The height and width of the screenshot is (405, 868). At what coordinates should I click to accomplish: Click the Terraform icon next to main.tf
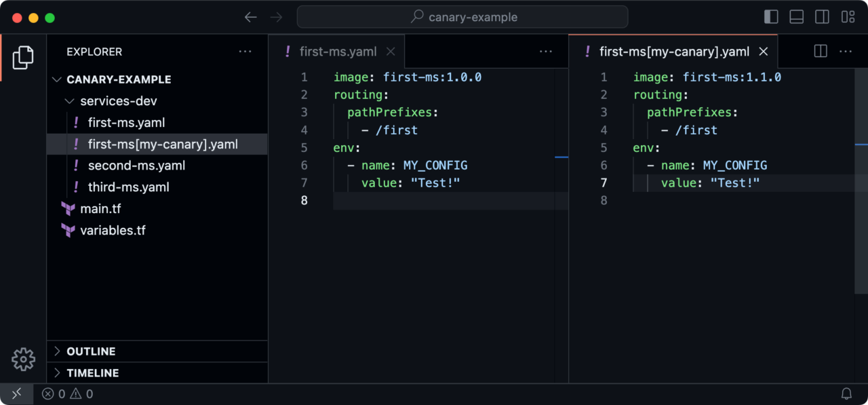[x=68, y=209]
